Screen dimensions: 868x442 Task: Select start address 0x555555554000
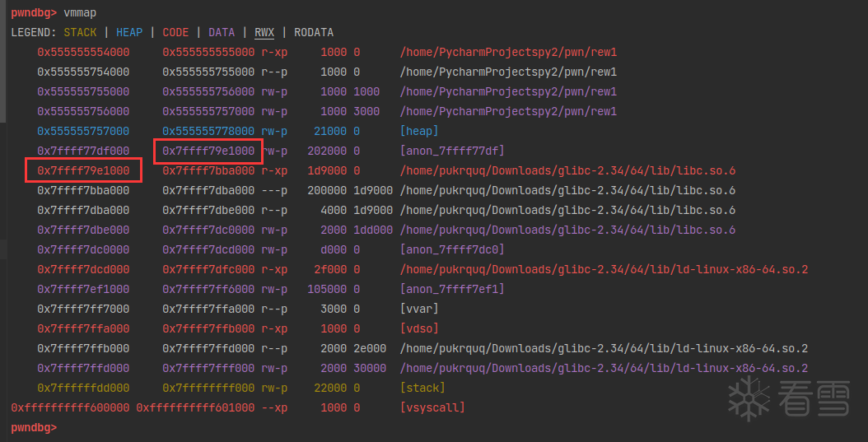[83, 53]
